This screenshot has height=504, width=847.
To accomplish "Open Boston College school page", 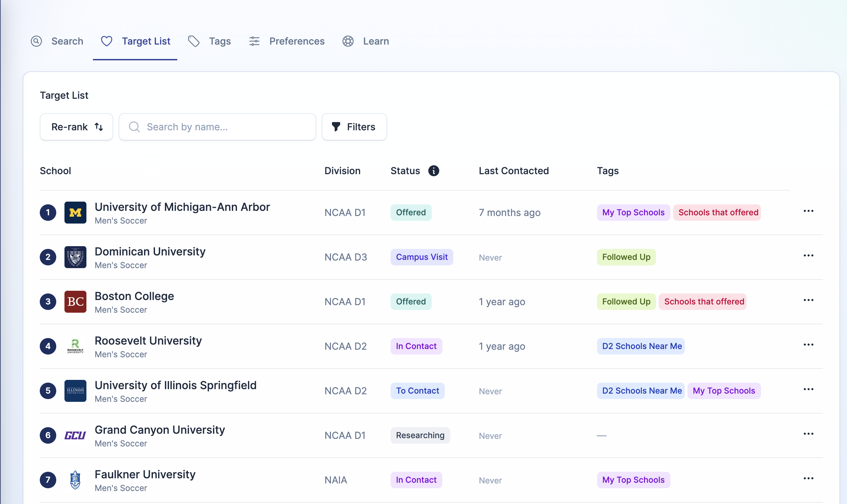I will coord(134,296).
